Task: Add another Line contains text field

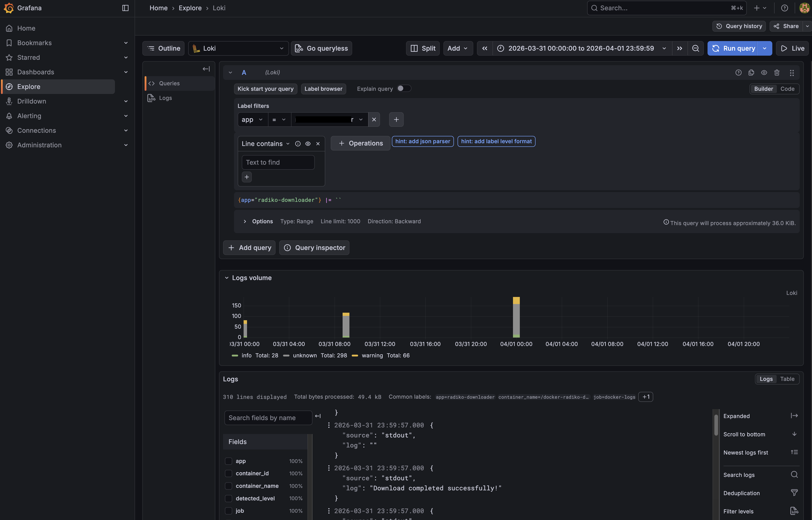Action: 247,177
